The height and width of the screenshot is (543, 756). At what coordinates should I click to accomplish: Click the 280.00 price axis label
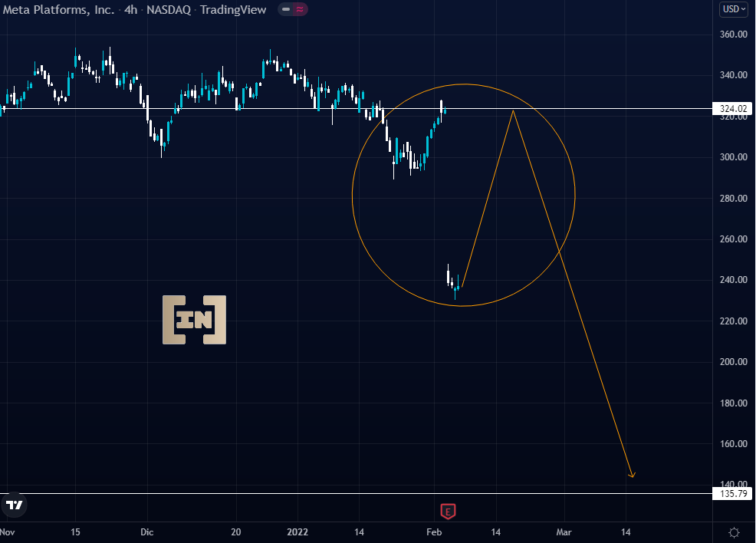pos(733,198)
